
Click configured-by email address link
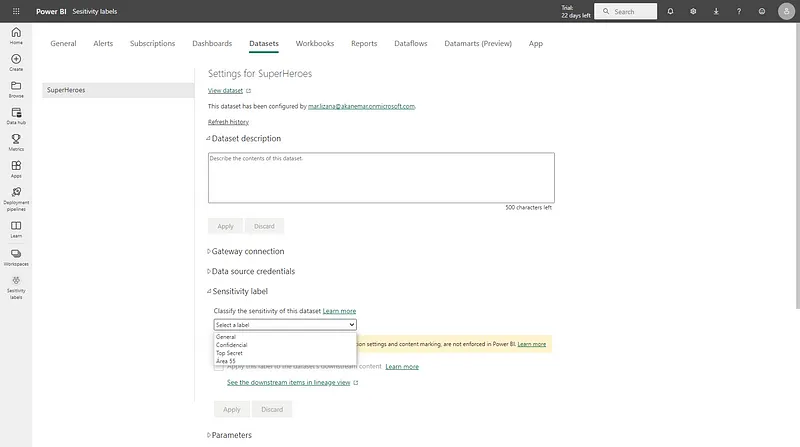[361, 106]
